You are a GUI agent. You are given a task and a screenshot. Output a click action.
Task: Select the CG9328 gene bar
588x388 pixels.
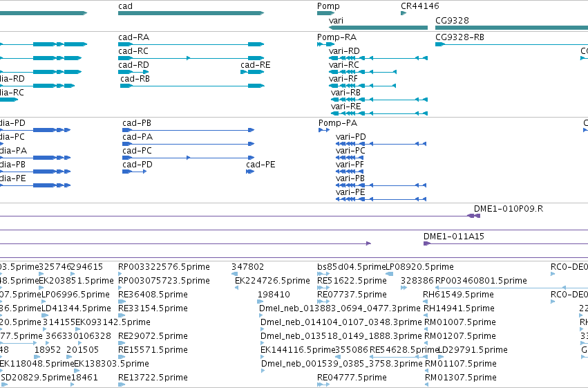[511, 28]
